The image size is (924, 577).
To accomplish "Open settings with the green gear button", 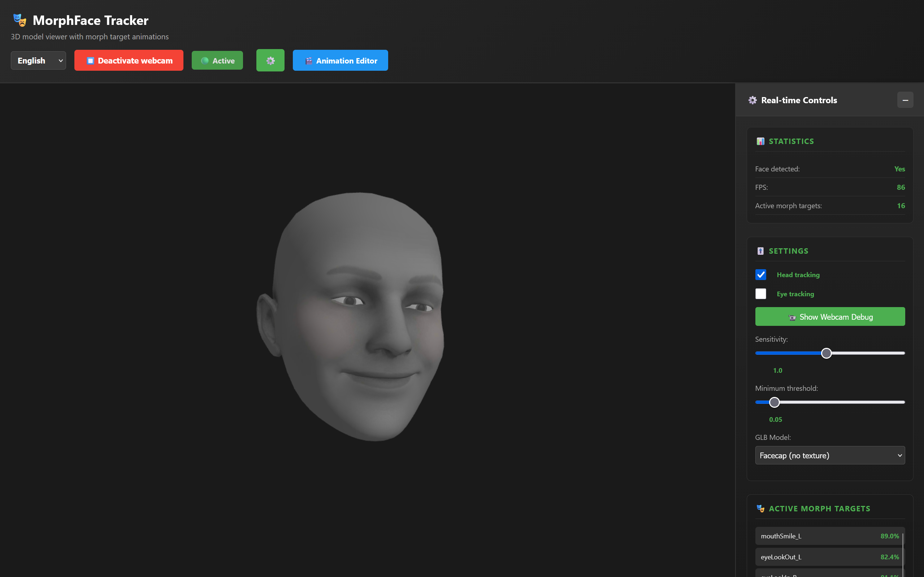I will tap(270, 60).
